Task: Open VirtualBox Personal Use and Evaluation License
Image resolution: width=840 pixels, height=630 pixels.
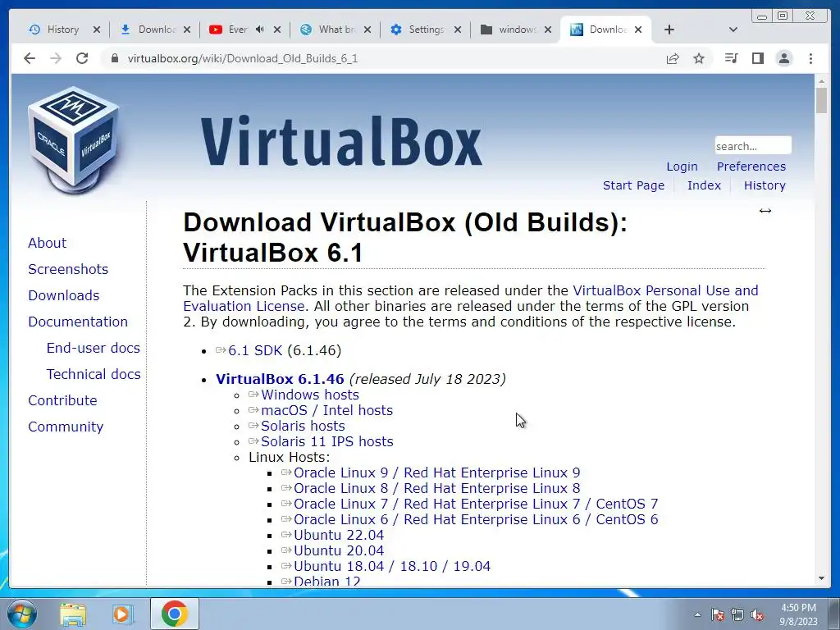Action: click(x=665, y=291)
